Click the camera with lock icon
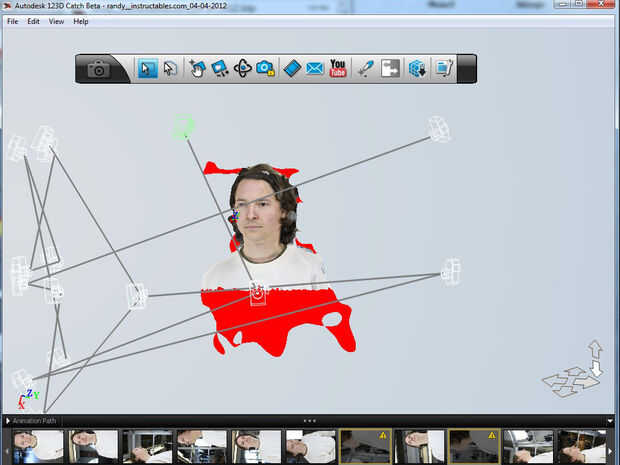Image resolution: width=620 pixels, height=465 pixels. coord(265,68)
